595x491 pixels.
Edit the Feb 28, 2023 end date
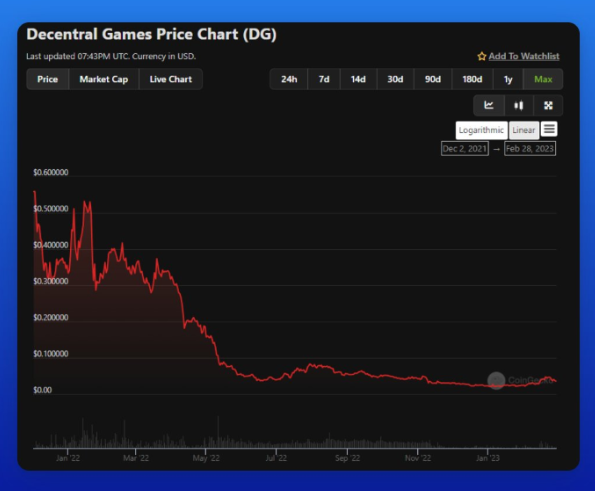530,148
